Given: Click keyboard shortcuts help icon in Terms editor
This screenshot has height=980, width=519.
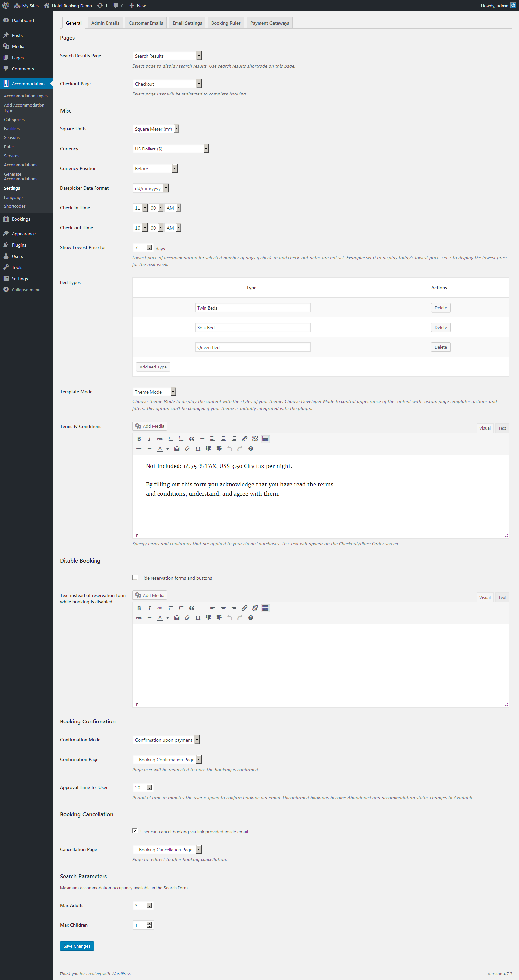Looking at the screenshot, I should pyautogui.click(x=250, y=449).
